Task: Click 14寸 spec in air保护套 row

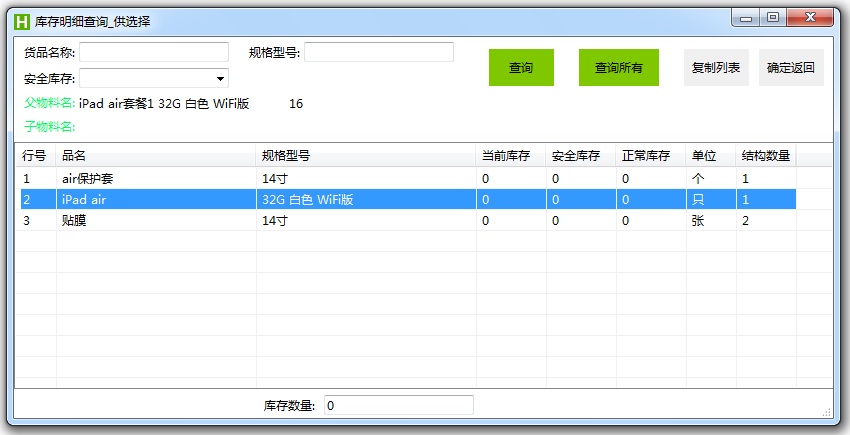Action: click(275, 178)
